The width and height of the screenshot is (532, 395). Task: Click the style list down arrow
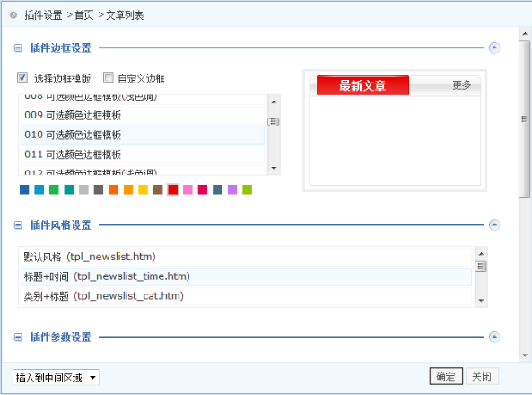(x=481, y=301)
